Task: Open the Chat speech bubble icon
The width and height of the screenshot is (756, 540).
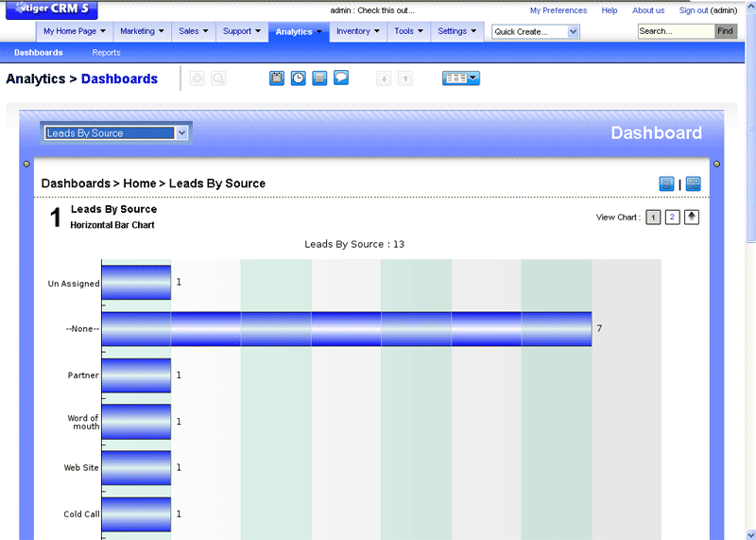Action: click(x=341, y=78)
